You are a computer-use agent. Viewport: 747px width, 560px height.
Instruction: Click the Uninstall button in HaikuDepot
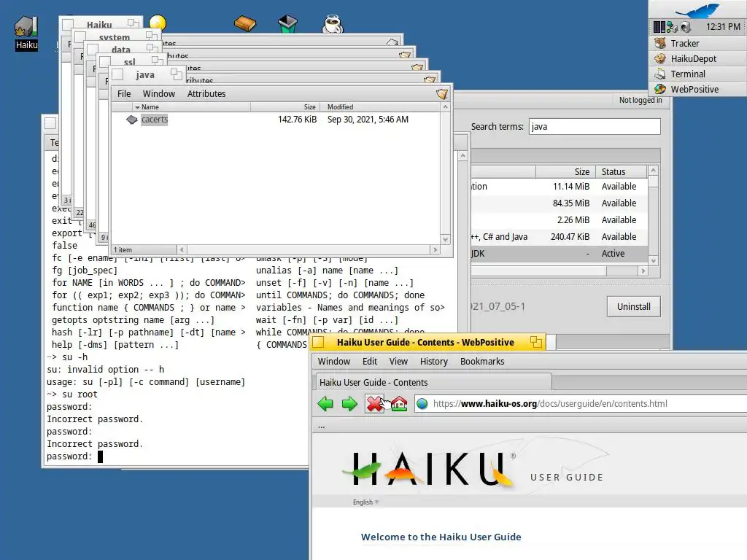[x=634, y=307]
